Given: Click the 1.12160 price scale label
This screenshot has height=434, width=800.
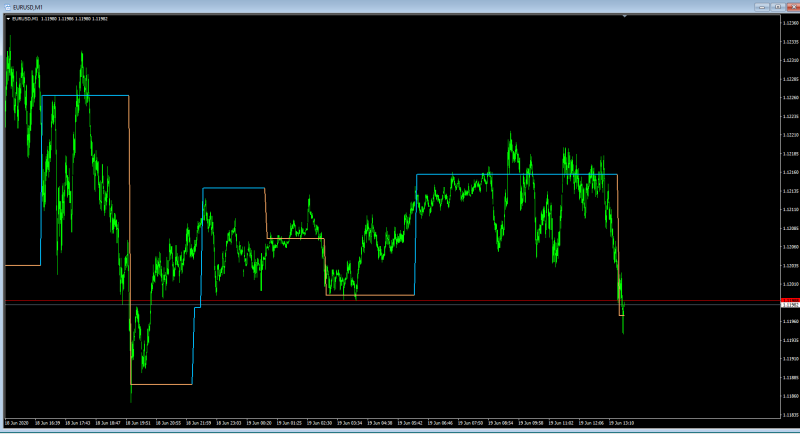Looking at the screenshot, I should click(x=791, y=172).
